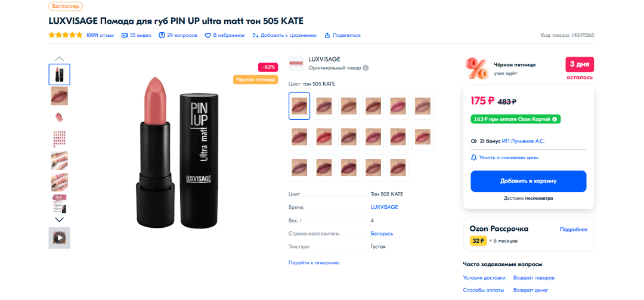The image size is (644, 300).
Task: Click the share icon
Action: click(x=327, y=35)
